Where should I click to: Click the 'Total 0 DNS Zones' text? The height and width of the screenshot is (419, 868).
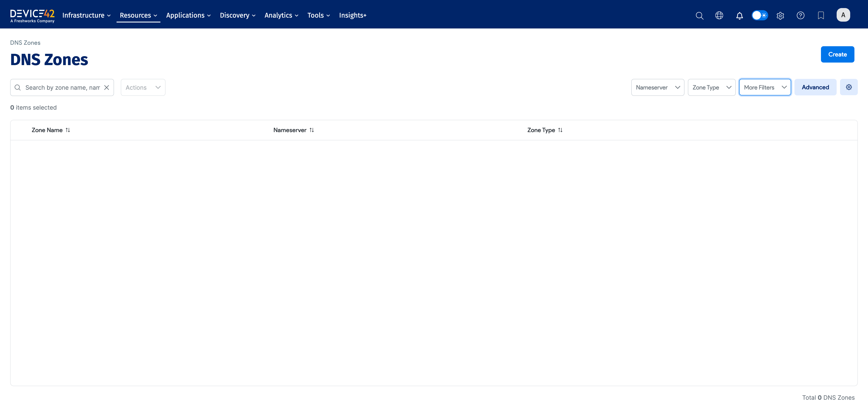tap(828, 397)
